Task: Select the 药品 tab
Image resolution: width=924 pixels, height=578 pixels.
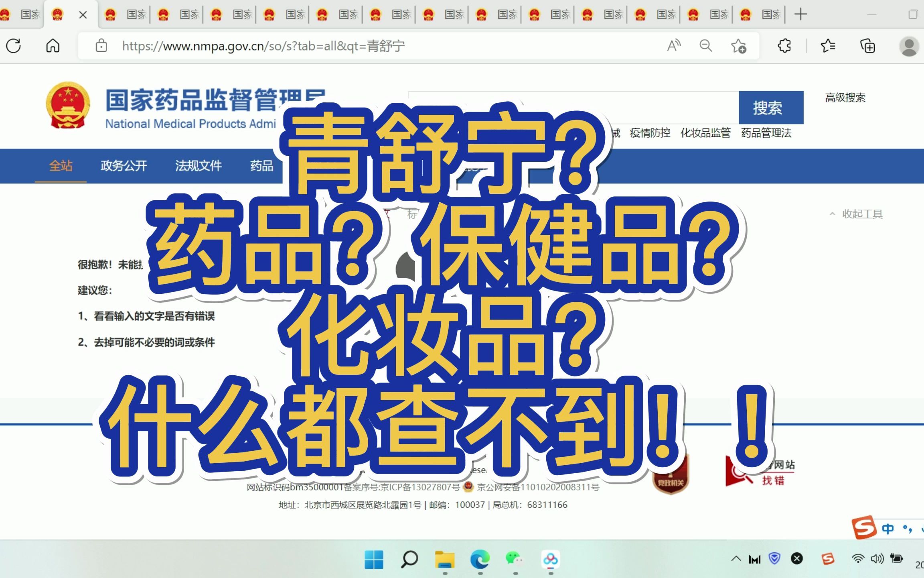Action: tap(261, 165)
